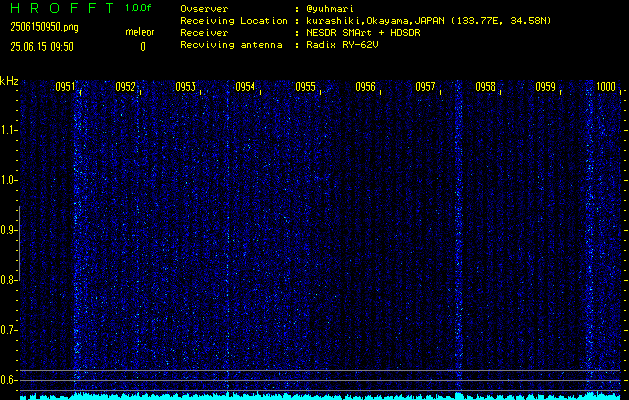Click the 0956 time marker
This screenshot has width=629, height=400.
365,87
